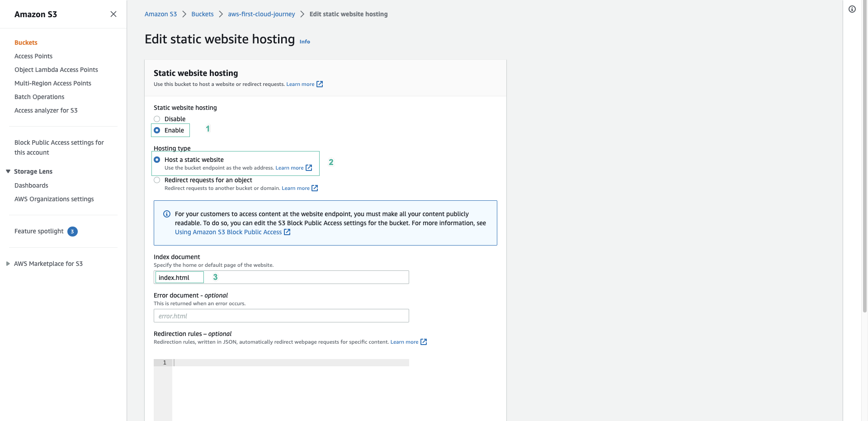This screenshot has height=421, width=868.
Task: Click into the Redirection rules JSON editor line 1
Action: [x=291, y=363]
